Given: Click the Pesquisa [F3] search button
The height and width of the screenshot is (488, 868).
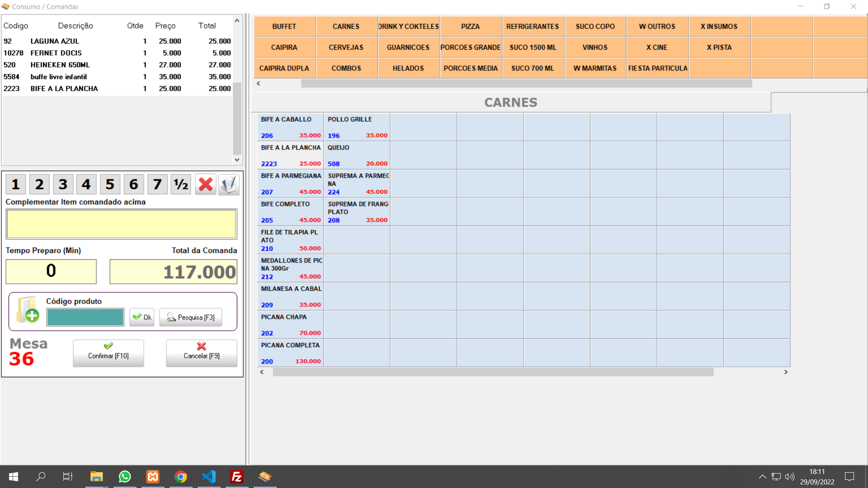Looking at the screenshot, I should click(x=191, y=317).
